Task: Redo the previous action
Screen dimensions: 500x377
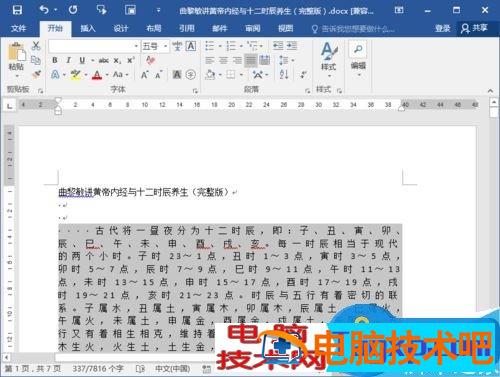Action: click(73, 10)
